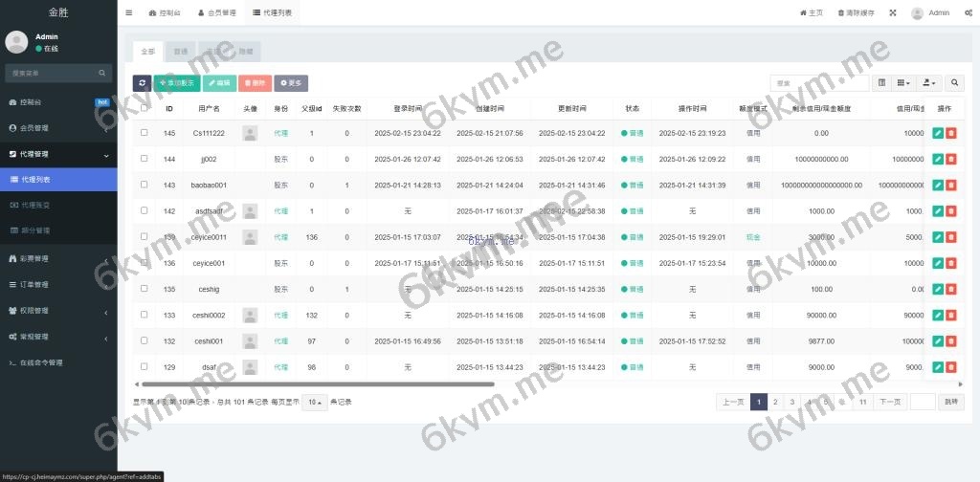Open the export data dropdown

(x=929, y=82)
